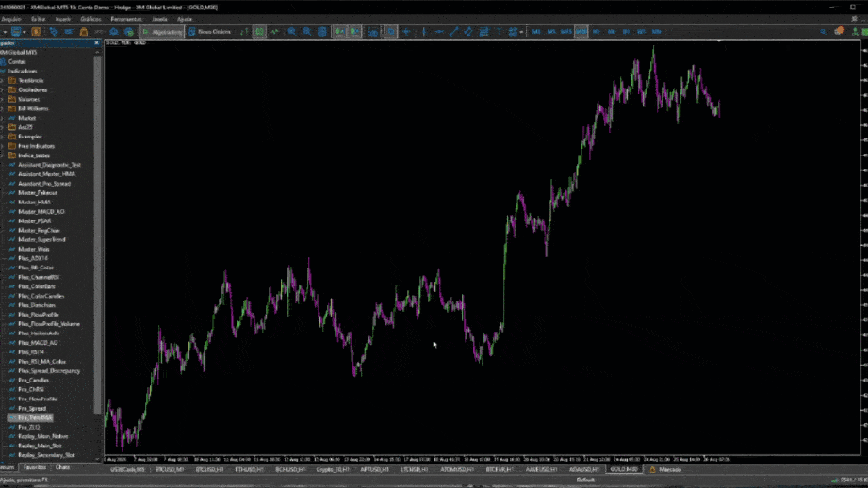This screenshot has height=488, width=868.
Task: Toggle the chart shift icon
Action: [x=354, y=32]
